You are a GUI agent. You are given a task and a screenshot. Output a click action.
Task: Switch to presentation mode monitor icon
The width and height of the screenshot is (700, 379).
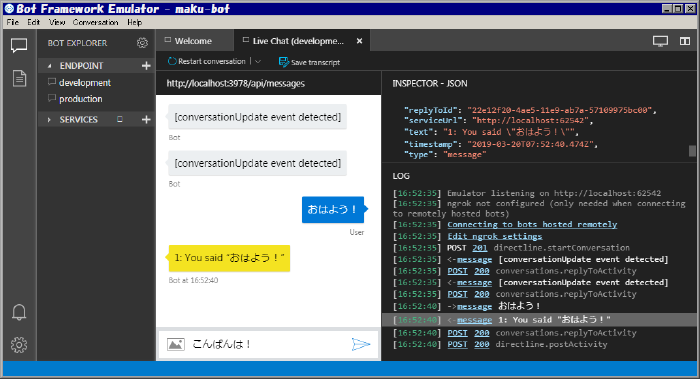660,41
